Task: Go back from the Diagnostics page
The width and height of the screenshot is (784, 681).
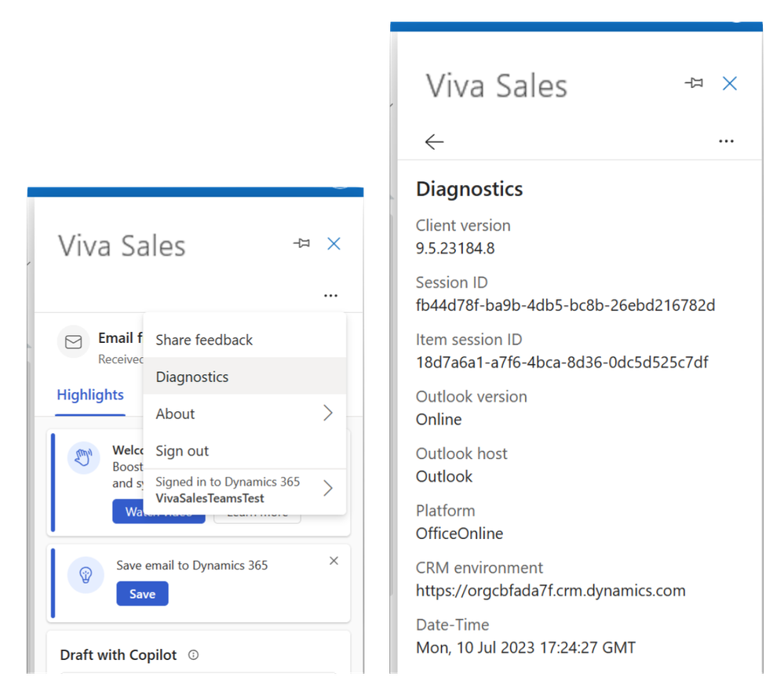Action: tap(434, 142)
